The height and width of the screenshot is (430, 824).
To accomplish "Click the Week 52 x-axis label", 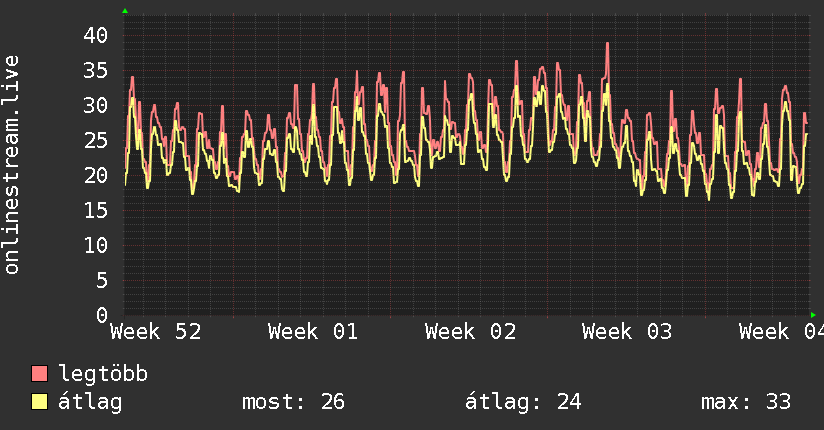I will [155, 332].
